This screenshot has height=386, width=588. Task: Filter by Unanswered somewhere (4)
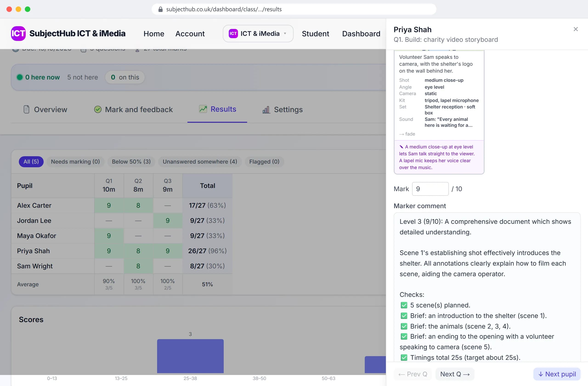coord(200,162)
